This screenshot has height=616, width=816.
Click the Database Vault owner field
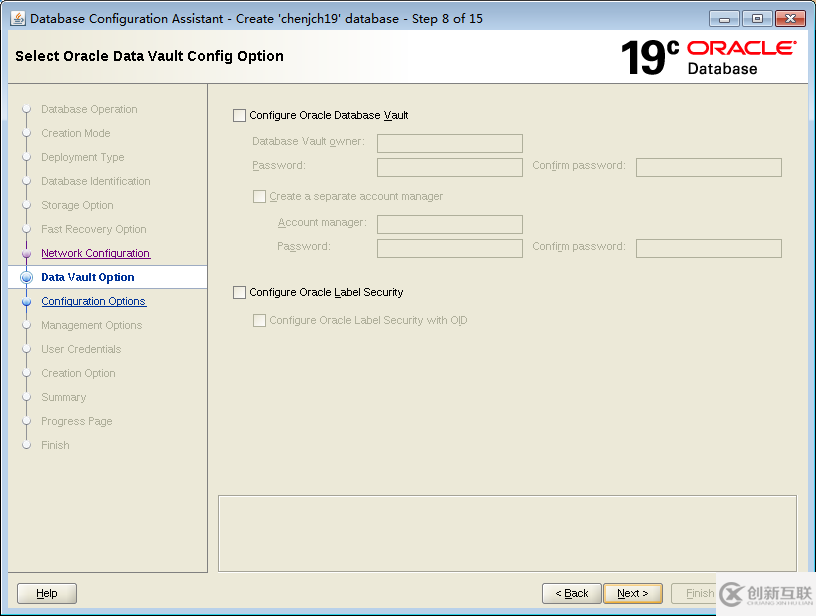coord(450,144)
